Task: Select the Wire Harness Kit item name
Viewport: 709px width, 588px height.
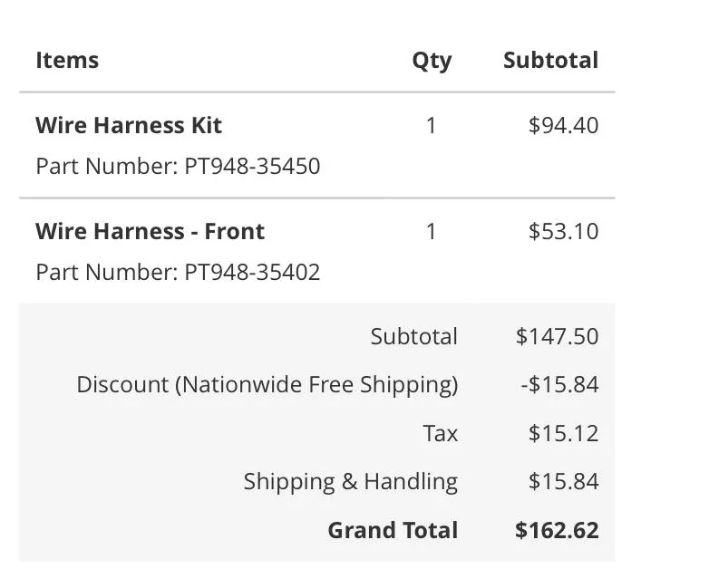Action: (129, 125)
